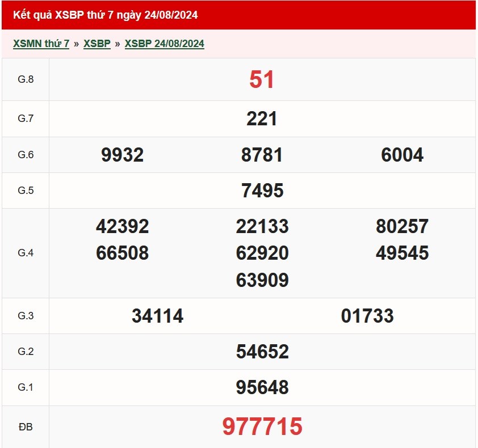Select the G.2 number 54652
Viewport: 478px width, 448px height.
tap(262, 352)
